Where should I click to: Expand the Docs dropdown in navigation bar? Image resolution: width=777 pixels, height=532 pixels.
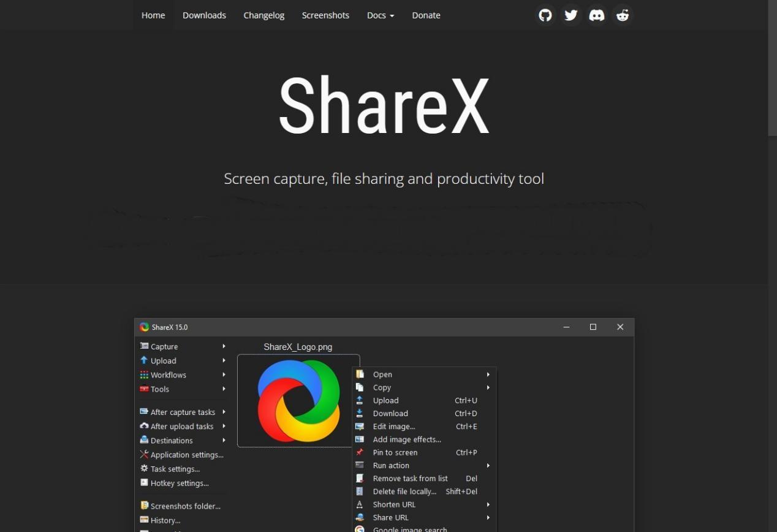381,15
